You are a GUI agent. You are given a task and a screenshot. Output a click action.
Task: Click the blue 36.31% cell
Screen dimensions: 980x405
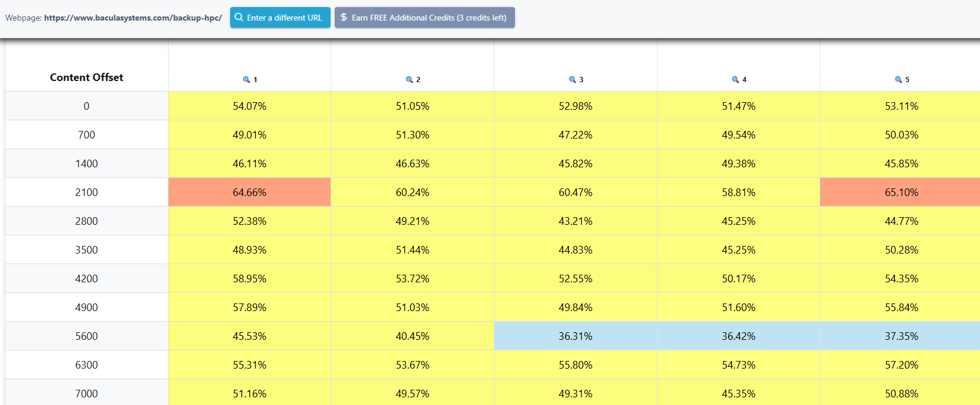pos(575,336)
